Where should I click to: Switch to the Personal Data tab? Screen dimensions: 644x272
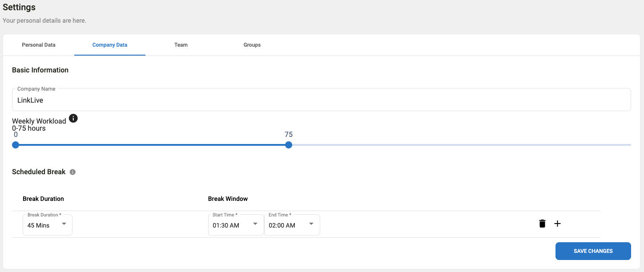pos(39,45)
